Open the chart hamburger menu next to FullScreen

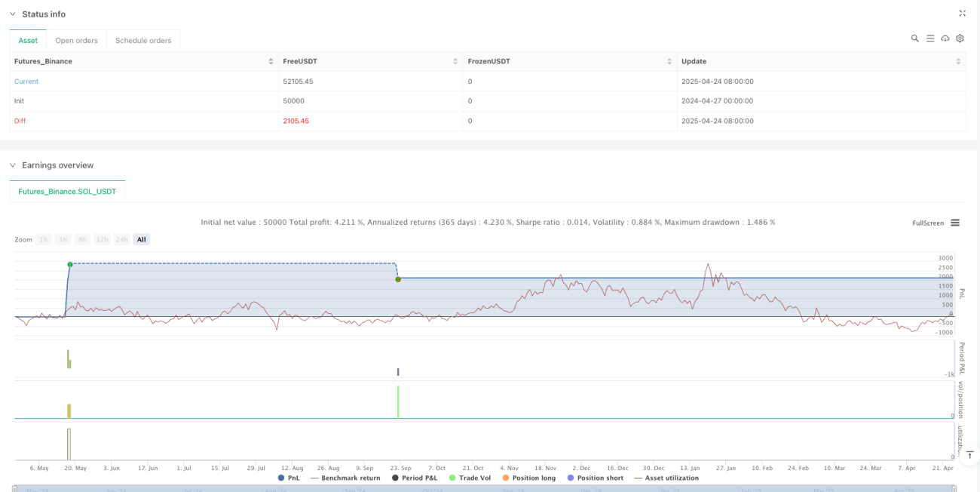point(955,223)
